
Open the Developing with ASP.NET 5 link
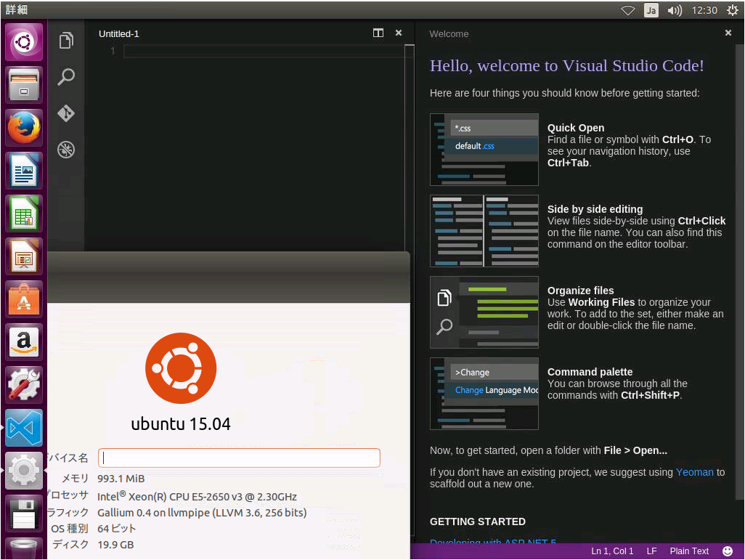(x=492, y=543)
